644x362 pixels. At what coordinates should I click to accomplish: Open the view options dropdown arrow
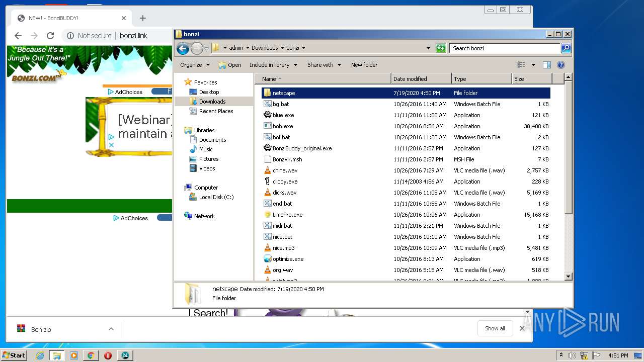[x=533, y=65]
